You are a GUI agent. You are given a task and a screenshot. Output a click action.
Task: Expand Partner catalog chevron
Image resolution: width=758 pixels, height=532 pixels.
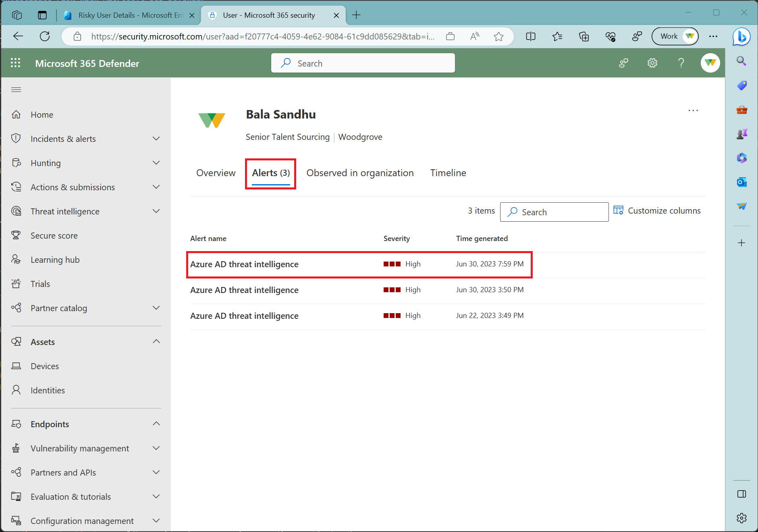pyautogui.click(x=156, y=308)
